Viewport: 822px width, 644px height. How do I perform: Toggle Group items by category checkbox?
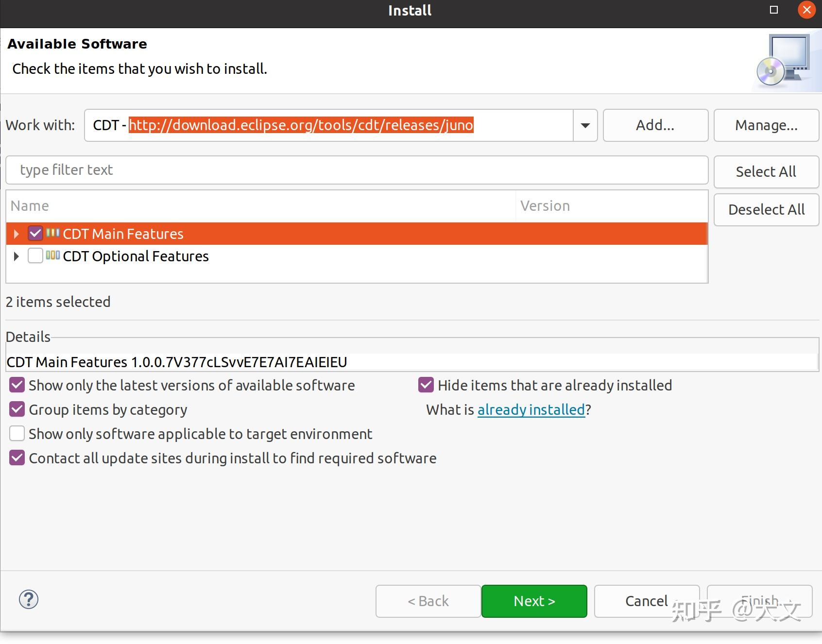click(x=17, y=409)
